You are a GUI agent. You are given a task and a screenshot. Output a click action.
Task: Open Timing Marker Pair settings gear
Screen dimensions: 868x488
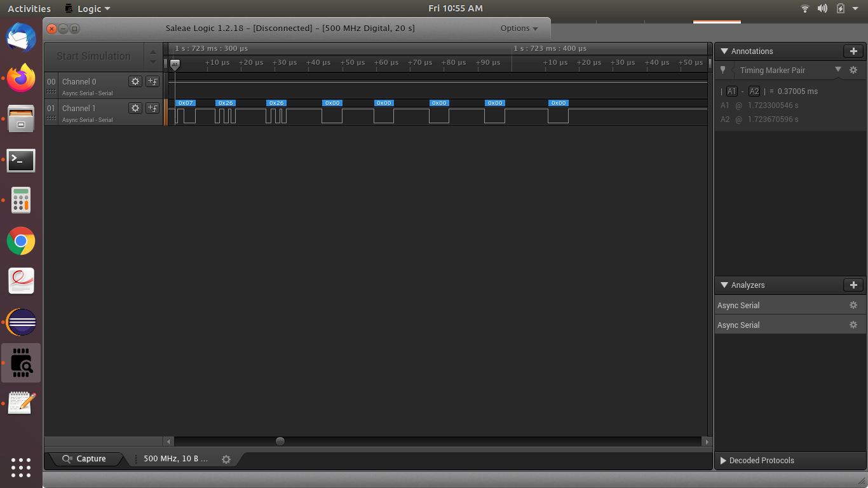(853, 70)
